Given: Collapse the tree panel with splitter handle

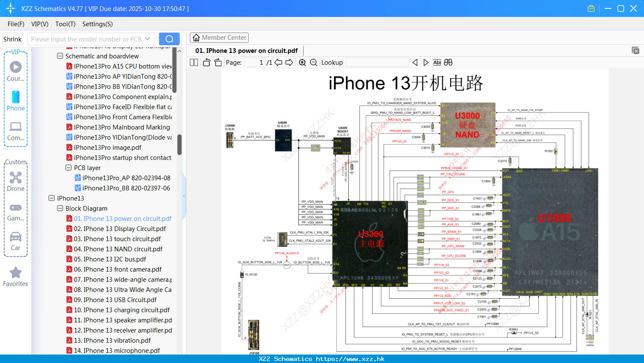Looking at the screenshot, I should click(184, 195).
